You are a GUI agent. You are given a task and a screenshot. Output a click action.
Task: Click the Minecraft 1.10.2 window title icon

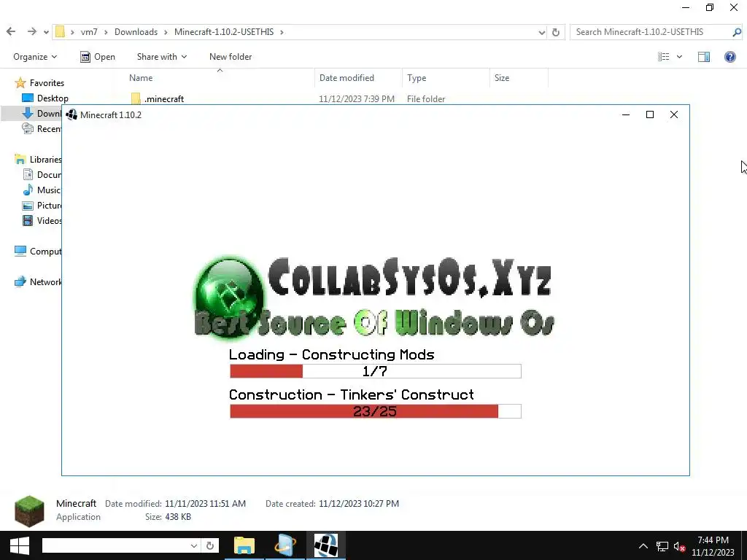(72, 114)
